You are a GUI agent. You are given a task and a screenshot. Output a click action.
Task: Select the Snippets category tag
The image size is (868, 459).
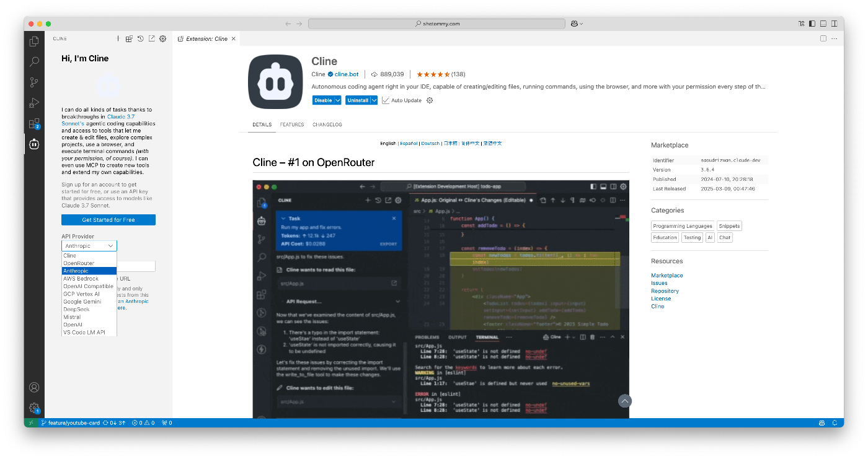(730, 226)
